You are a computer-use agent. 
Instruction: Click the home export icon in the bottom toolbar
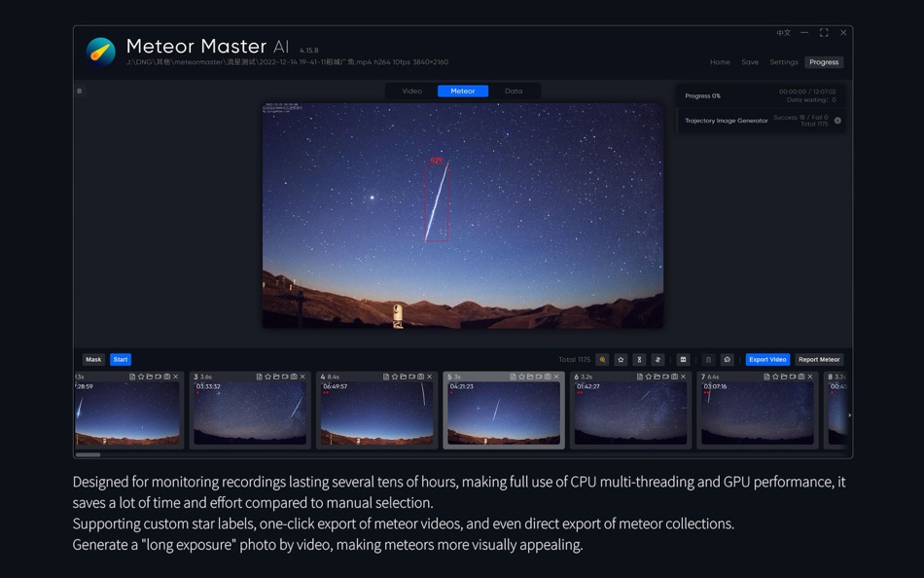pos(728,359)
